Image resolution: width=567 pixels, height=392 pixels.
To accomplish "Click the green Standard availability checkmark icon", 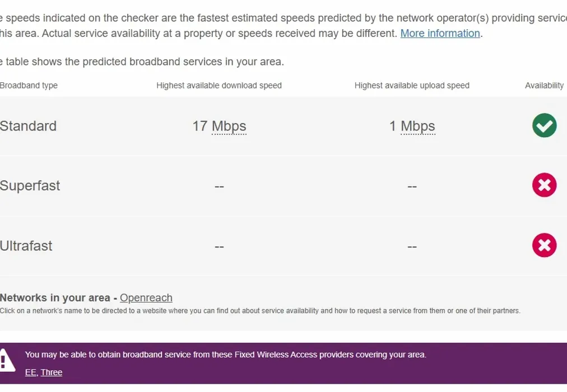I will pyautogui.click(x=544, y=125).
